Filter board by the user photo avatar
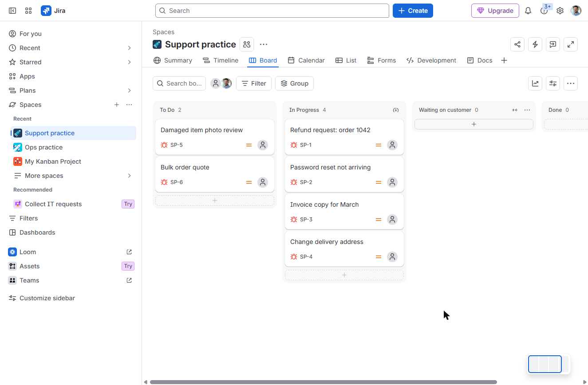The width and height of the screenshot is (588, 385). point(226,83)
